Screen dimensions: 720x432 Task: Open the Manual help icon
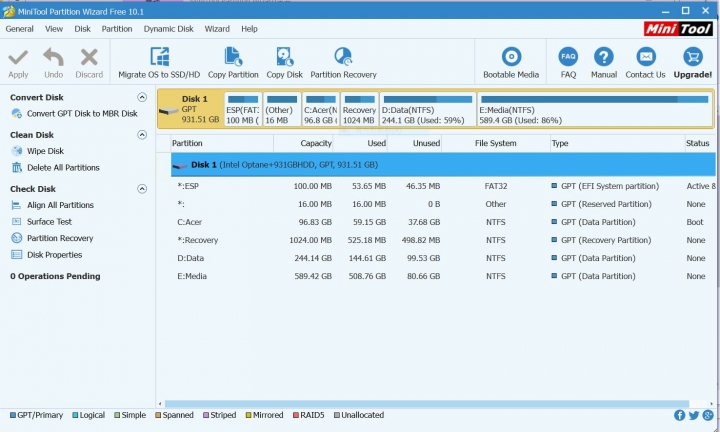point(603,57)
